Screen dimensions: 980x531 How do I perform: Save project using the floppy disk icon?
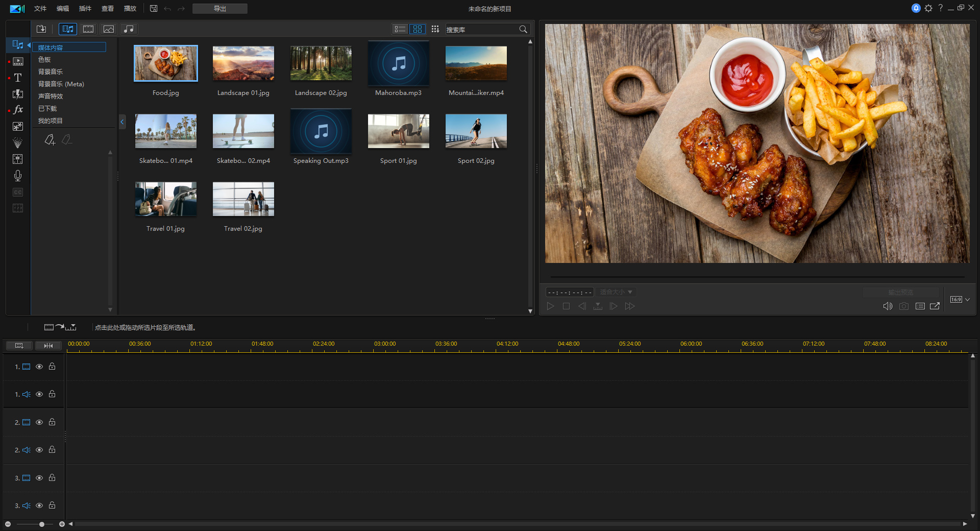tap(154, 9)
